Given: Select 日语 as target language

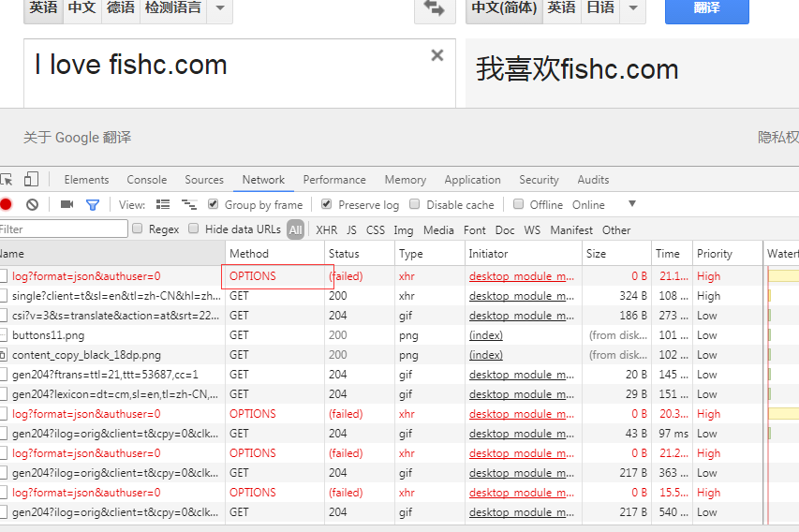Looking at the screenshot, I should pos(600,8).
